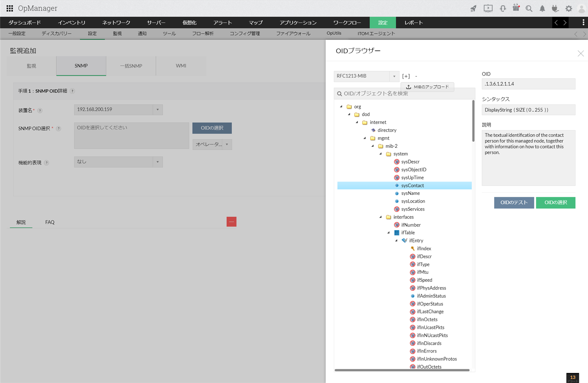Collapse the interfaces tree node
Viewport: 588px width, 383px height.
coord(380,217)
